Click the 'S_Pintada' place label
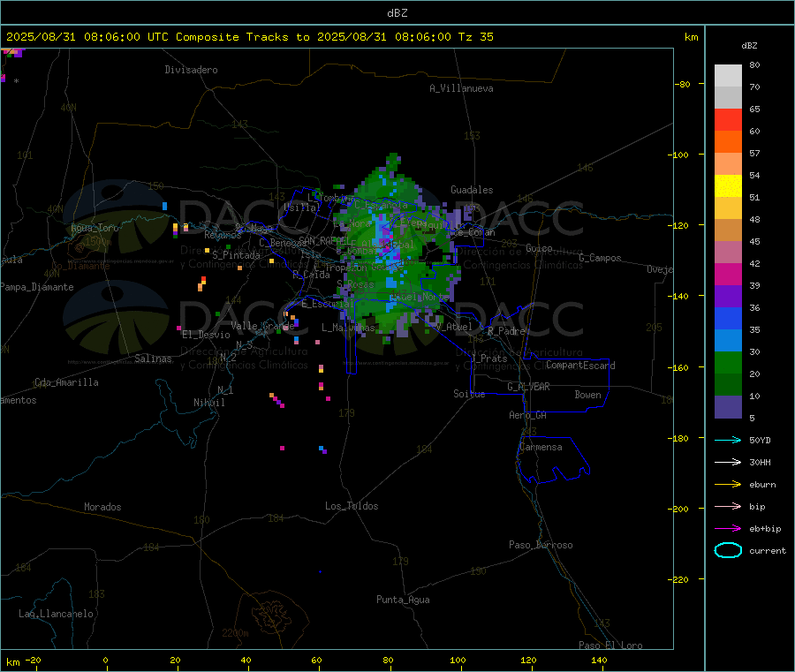The image size is (795, 672). pos(236,255)
